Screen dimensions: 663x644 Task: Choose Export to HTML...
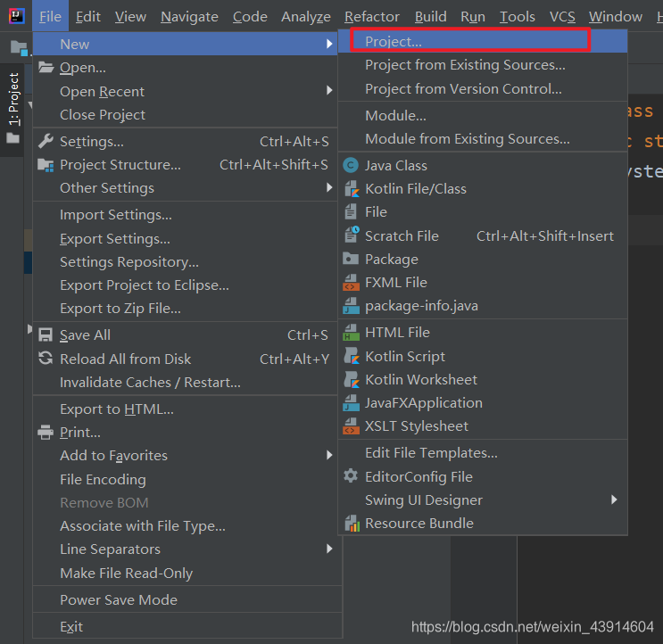tap(186, 409)
